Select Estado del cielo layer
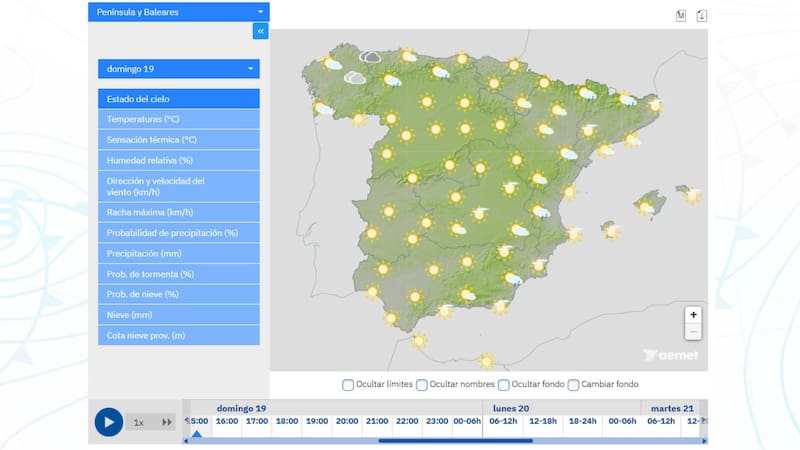 point(179,99)
